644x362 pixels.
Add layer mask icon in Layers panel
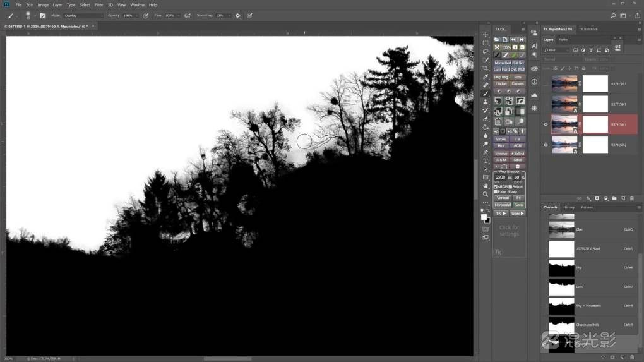597,198
